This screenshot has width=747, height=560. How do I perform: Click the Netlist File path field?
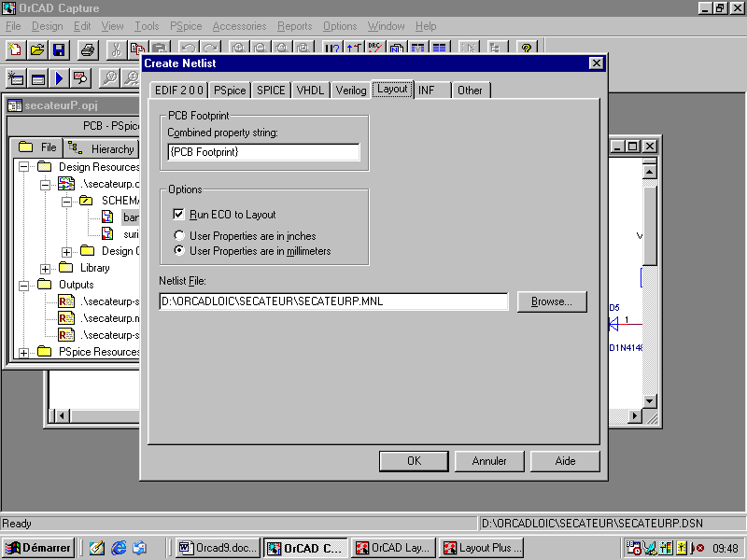coord(334,301)
